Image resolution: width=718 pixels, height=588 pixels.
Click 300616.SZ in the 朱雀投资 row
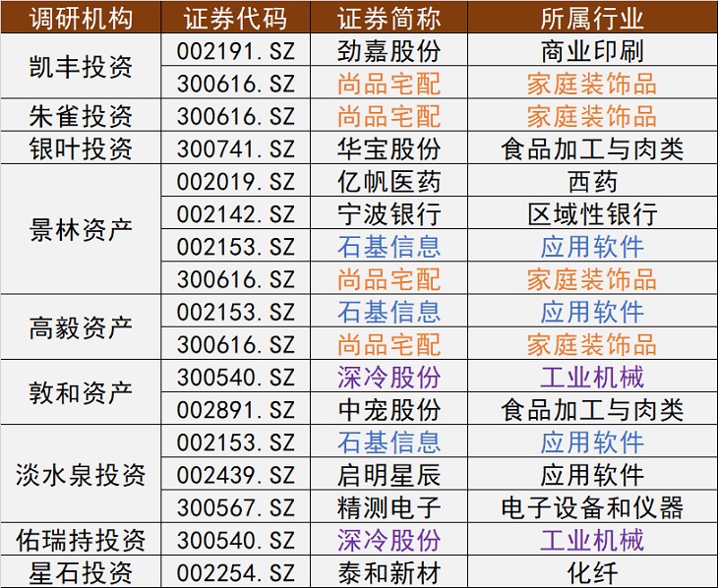point(235,115)
